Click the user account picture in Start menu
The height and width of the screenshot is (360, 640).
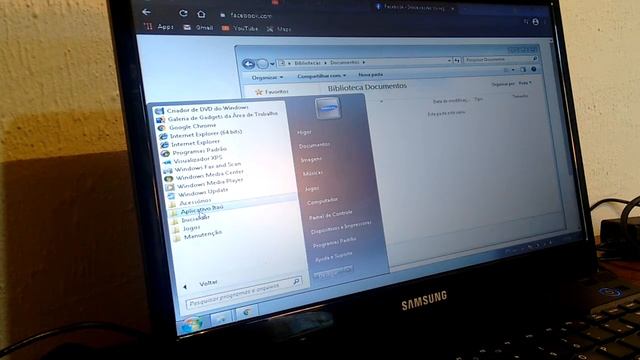[x=328, y=109]
